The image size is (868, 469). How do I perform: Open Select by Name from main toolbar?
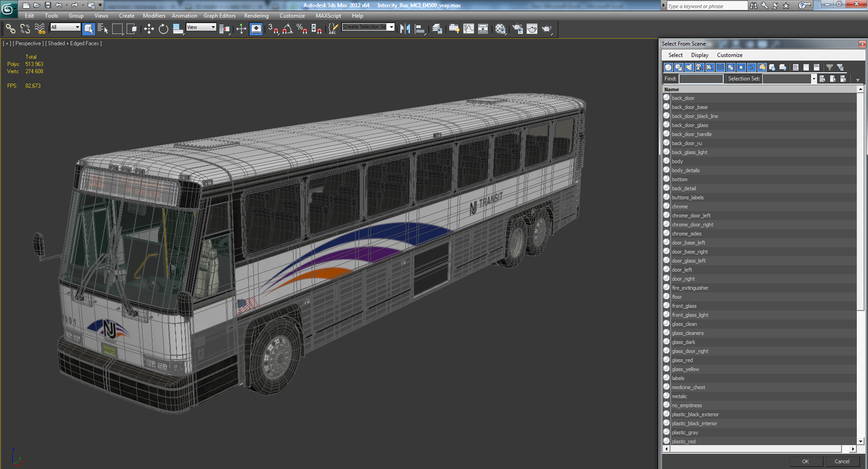click(103, 29)
